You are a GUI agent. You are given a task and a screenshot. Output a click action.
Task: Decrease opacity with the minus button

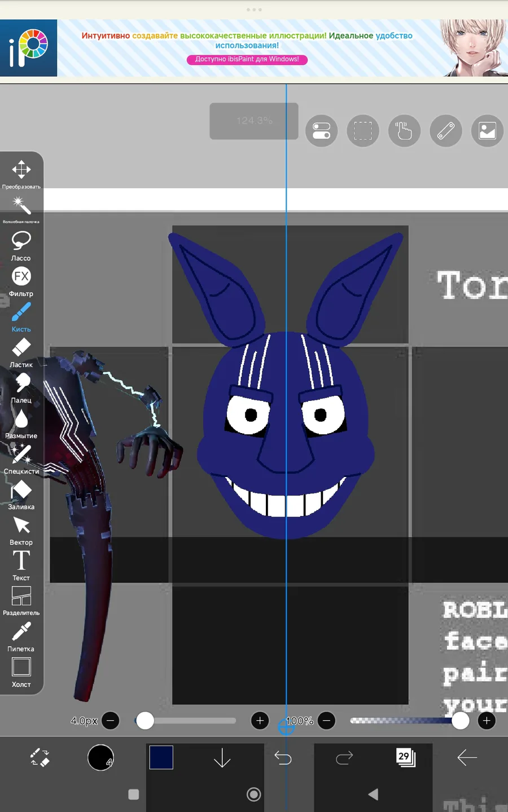pos(326,721)
